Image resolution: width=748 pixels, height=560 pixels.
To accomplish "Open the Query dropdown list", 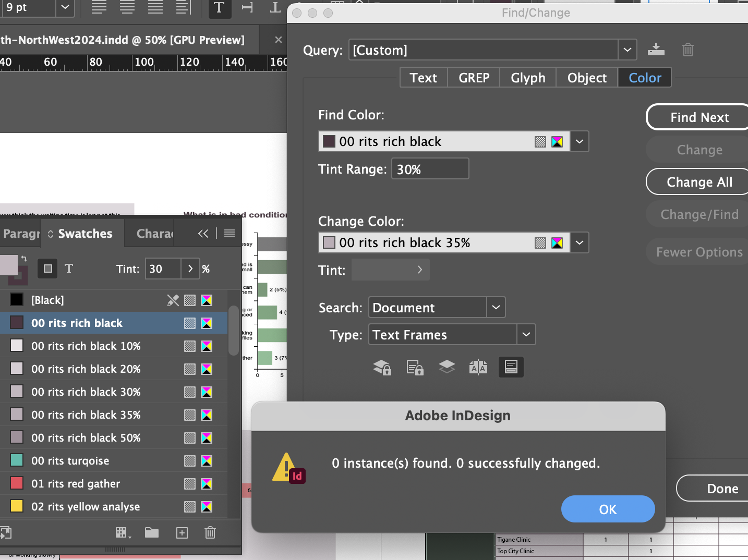I will coord(627,50).
